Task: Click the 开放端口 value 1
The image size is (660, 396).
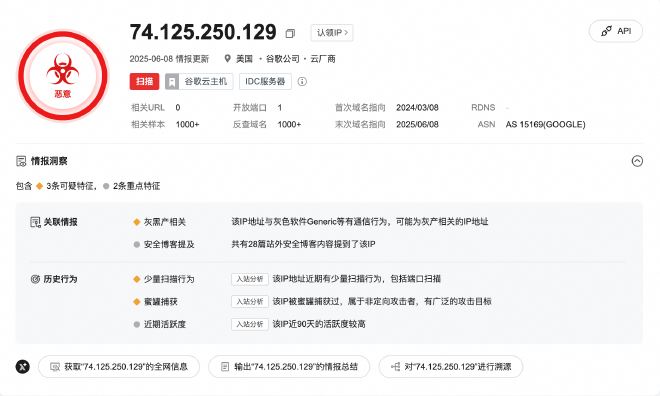Action: click(x=280, y=108)
